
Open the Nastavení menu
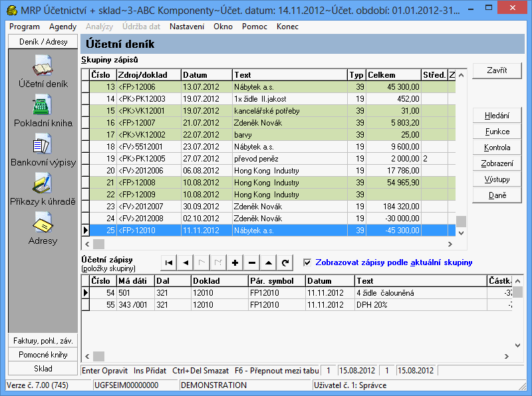pos(187,27)
